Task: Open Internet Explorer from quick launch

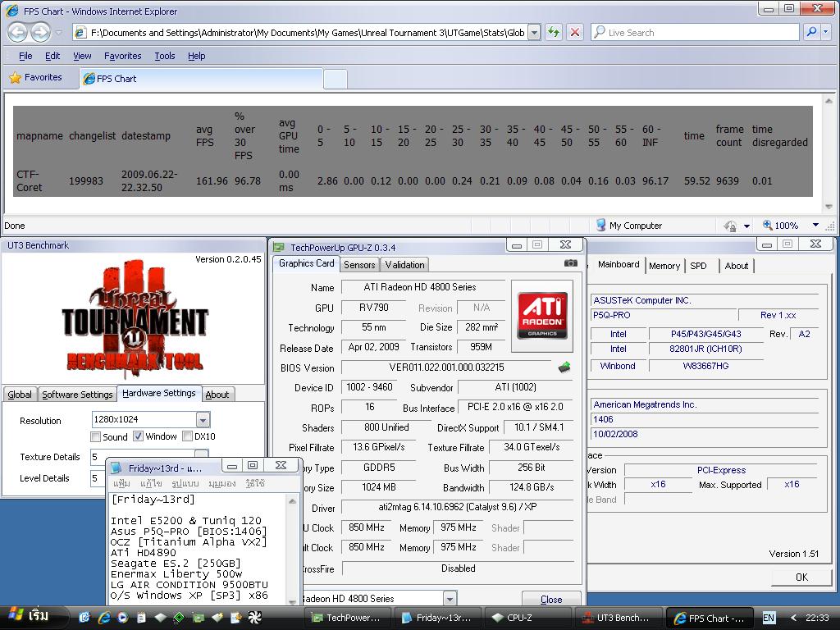Action: (104, 618)
